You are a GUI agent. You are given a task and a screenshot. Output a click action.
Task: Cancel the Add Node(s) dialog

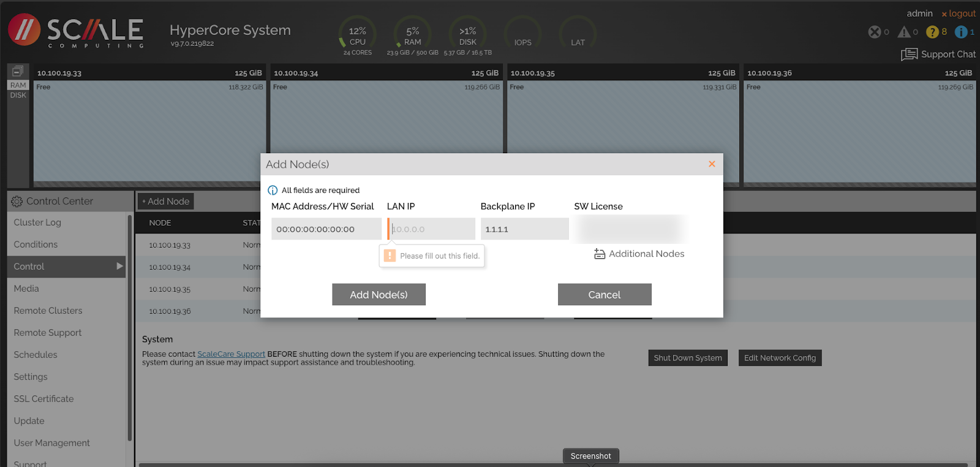[x=605, y=294]
